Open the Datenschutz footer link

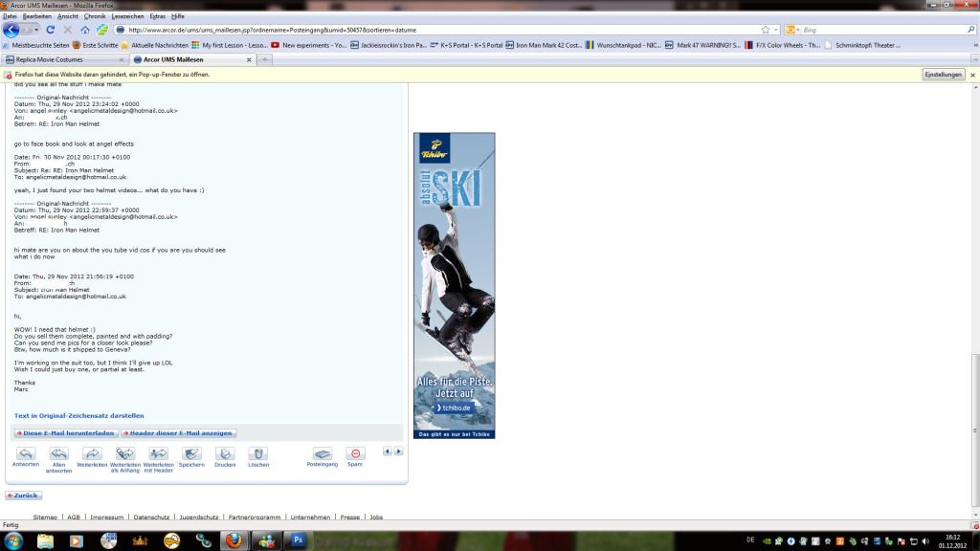tap(151, 518)
